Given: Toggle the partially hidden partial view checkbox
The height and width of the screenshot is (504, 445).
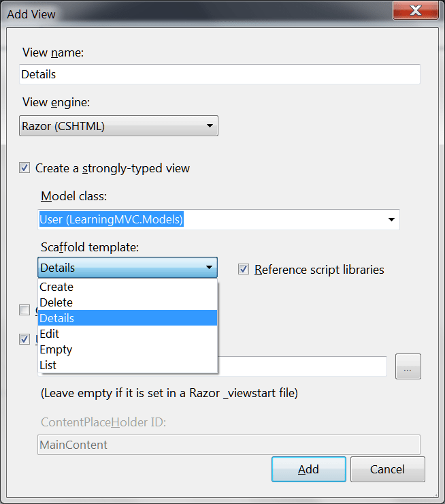Looking at the screenshot, I should [25, 311].
